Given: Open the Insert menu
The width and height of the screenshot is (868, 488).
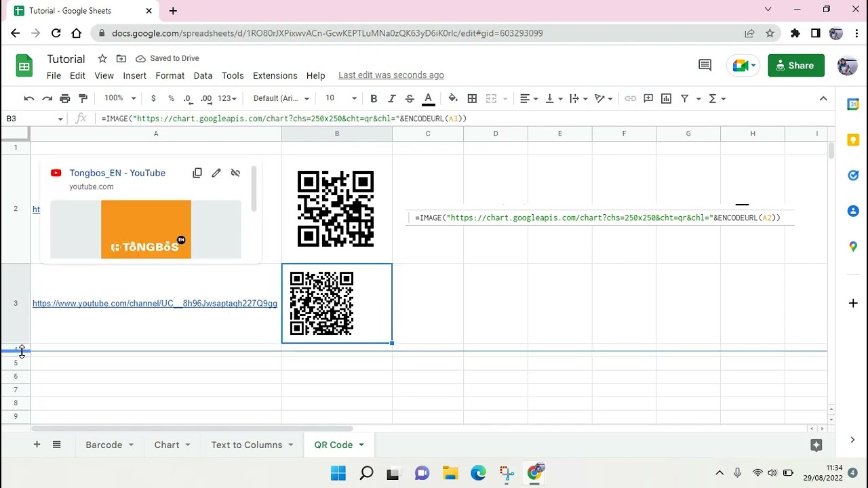Looking at the screenshot, I should 134,75.
